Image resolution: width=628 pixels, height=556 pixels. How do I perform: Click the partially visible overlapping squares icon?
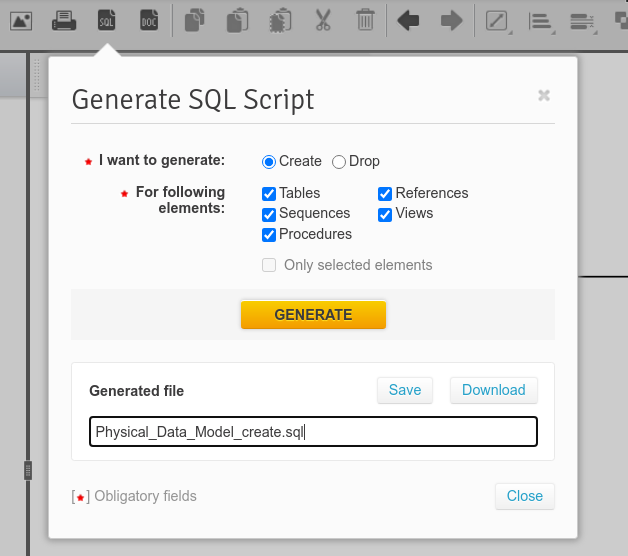621,20
